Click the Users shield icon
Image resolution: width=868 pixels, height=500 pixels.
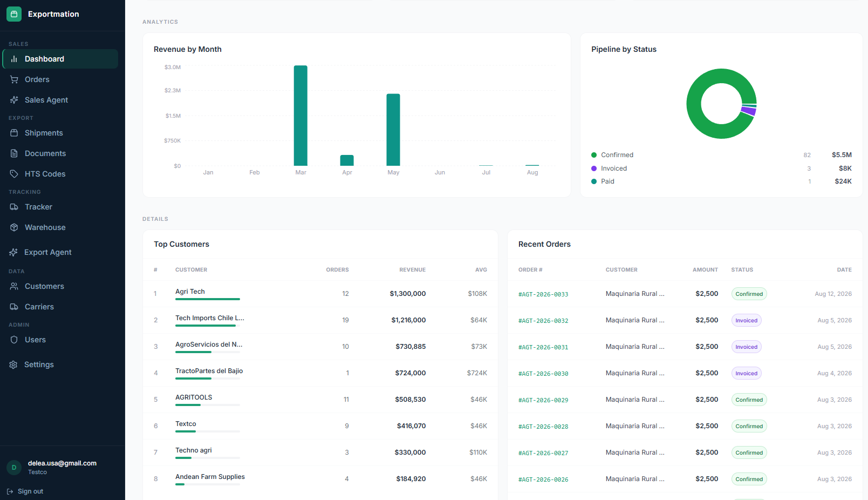(x=14, y=340)
